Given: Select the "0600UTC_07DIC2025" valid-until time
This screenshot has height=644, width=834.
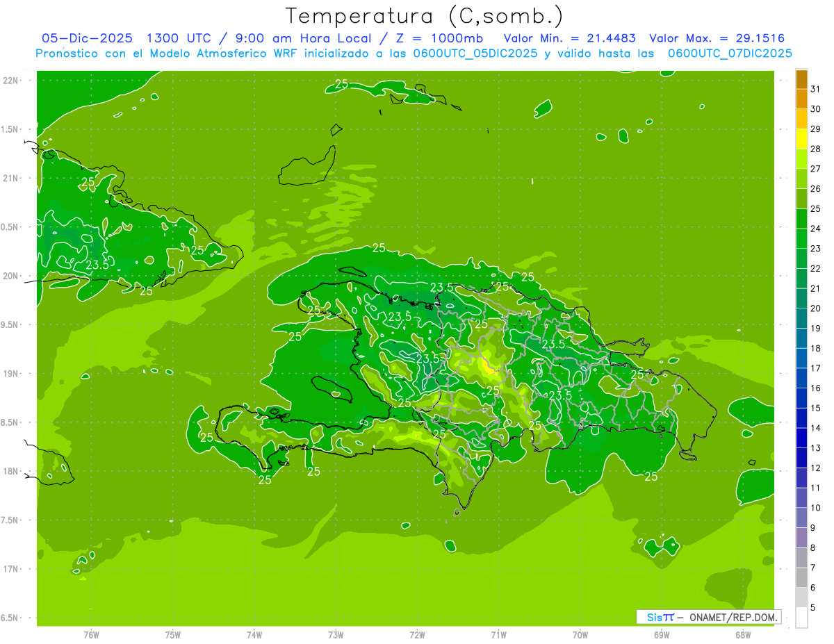Looking at the screenshot, I should click(x=730, y=53).
